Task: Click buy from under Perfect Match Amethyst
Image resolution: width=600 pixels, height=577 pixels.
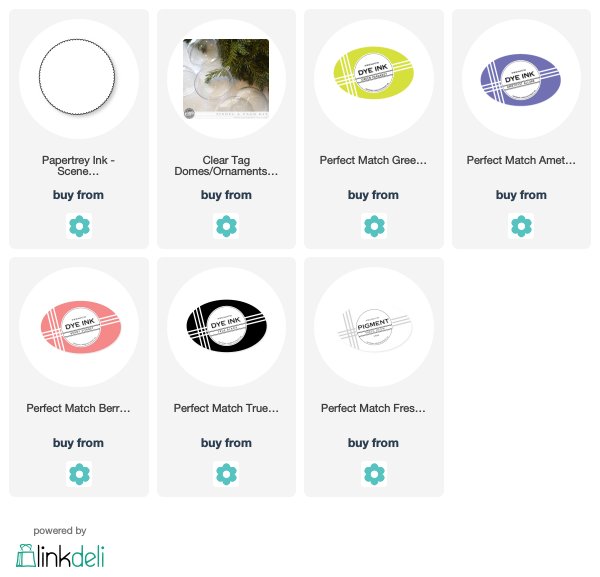Action: pos(521,195)
